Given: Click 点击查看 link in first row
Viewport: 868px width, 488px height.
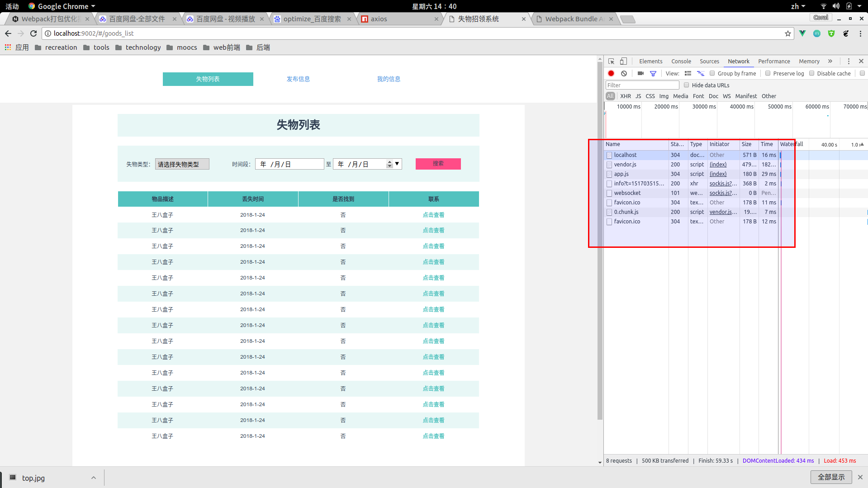Looking at the screenshot, I should point(433,215).
